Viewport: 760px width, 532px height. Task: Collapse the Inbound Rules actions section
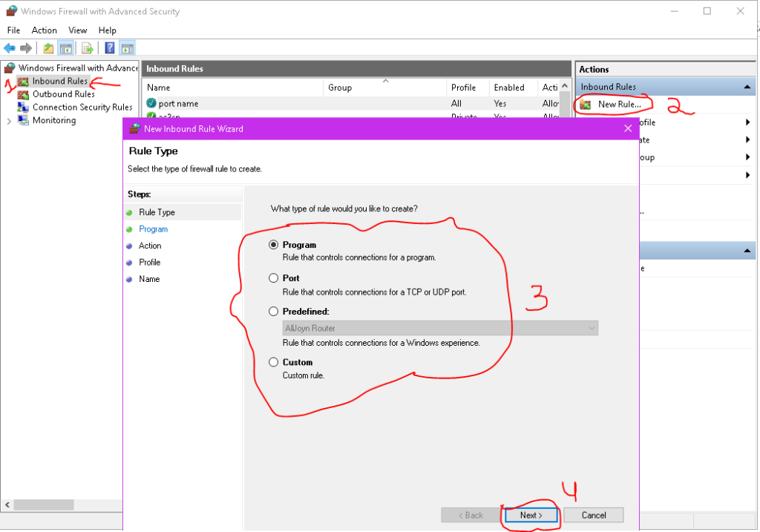pyautogui.click(x=747, y=88)
